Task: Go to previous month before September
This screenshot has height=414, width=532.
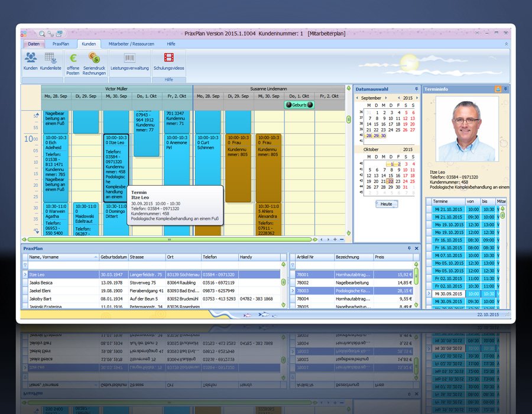Action: (x=357, y=98)
